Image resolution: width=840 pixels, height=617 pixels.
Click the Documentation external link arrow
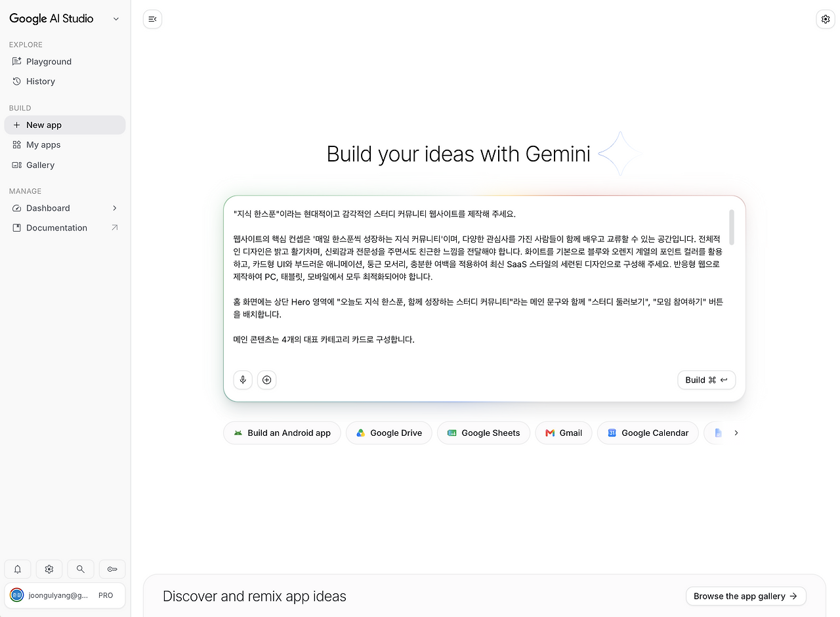click(x=115, y=228)
